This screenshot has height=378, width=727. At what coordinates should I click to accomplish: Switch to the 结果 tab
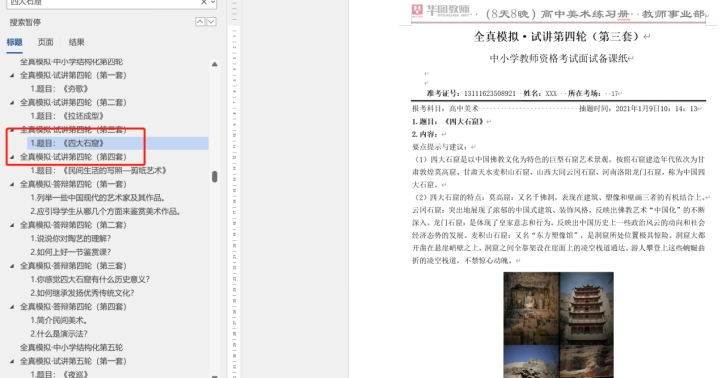click(77, 42)
